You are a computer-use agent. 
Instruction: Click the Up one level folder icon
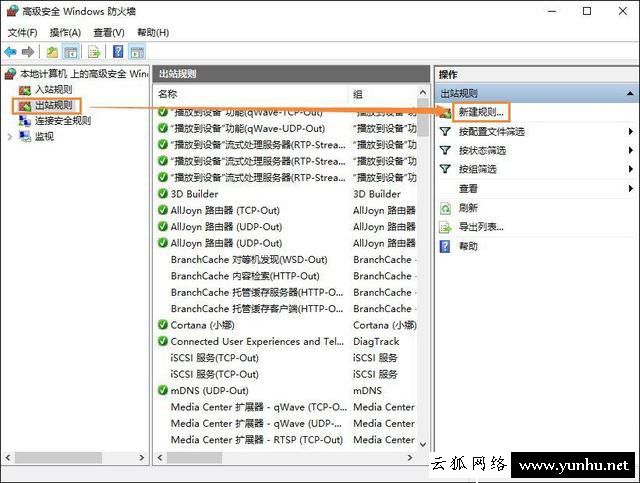tap(52, 52)
